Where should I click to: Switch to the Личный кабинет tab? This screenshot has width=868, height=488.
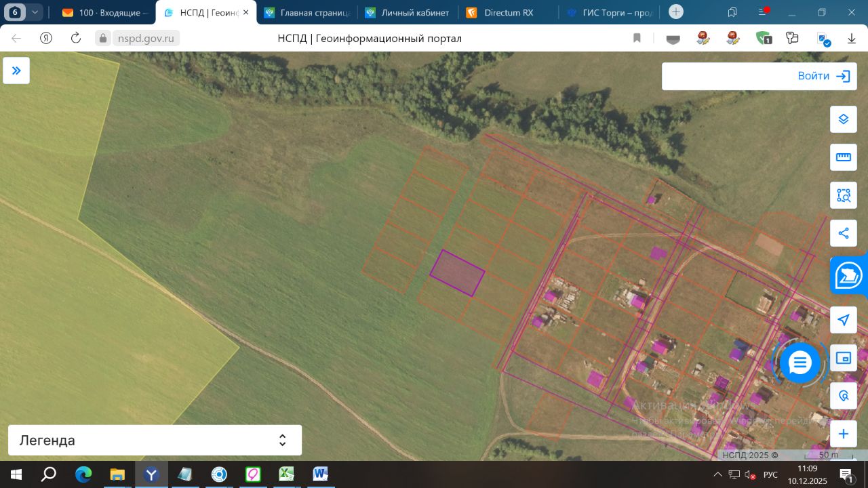(408, 13)
